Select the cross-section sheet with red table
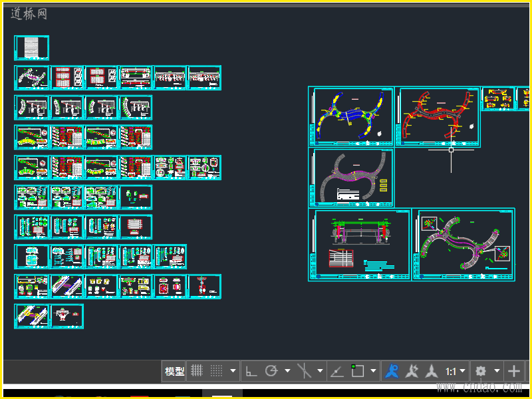 pyautogui.click(x=360, y=244)
